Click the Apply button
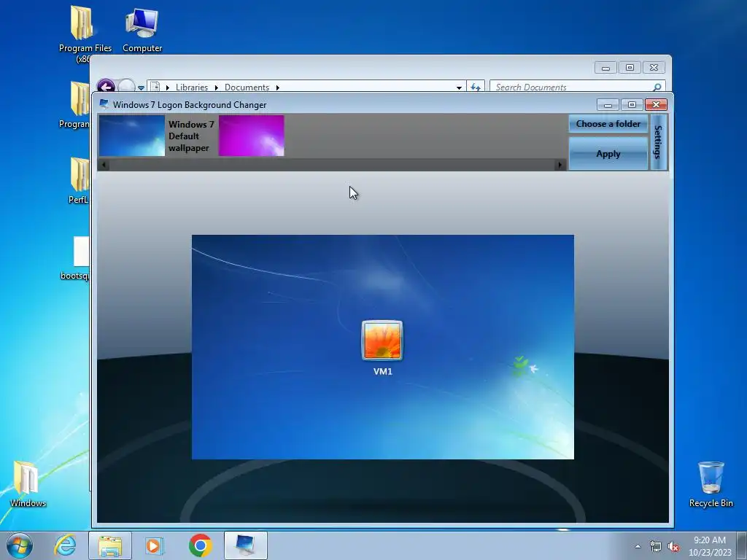The width and height of the screenshot is (747, 560). 608,154
